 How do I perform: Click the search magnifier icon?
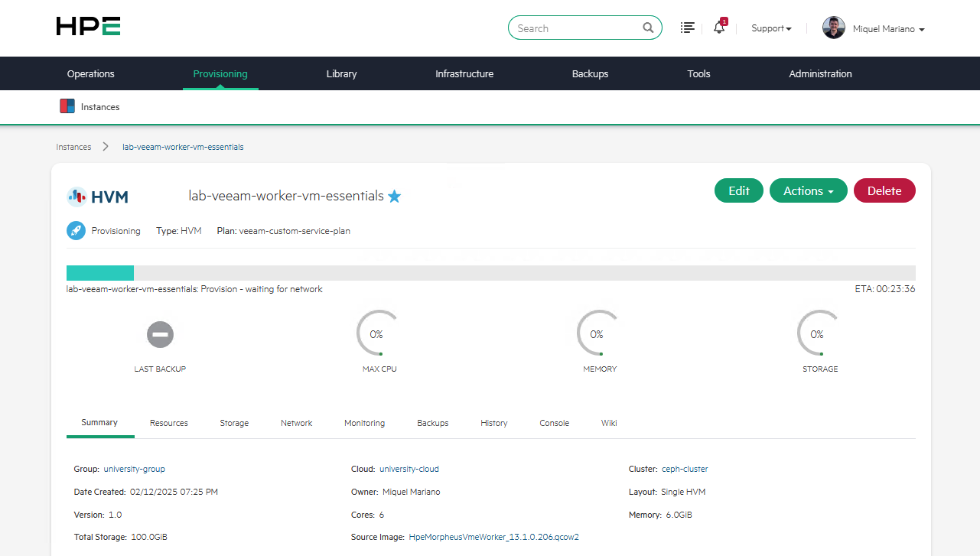click(x=648, y=28)
